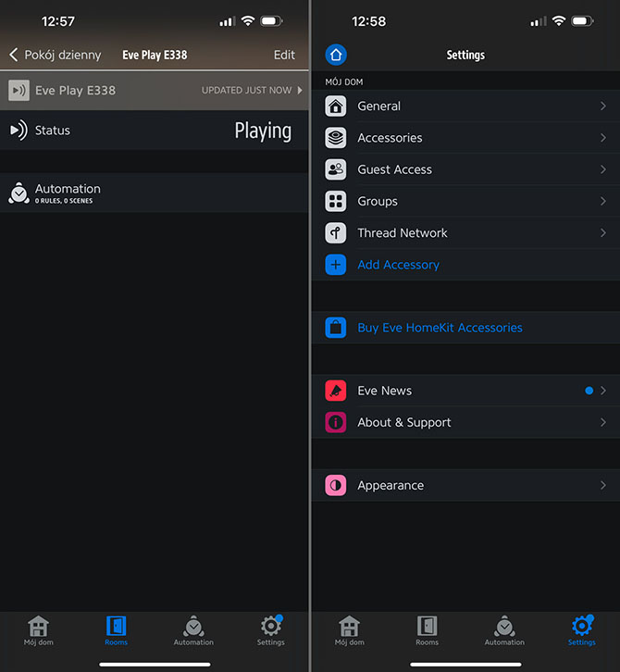The width and height of the screenshot is (620, 672).
Task: Open the Eve News label
Action: click(385, 391)
